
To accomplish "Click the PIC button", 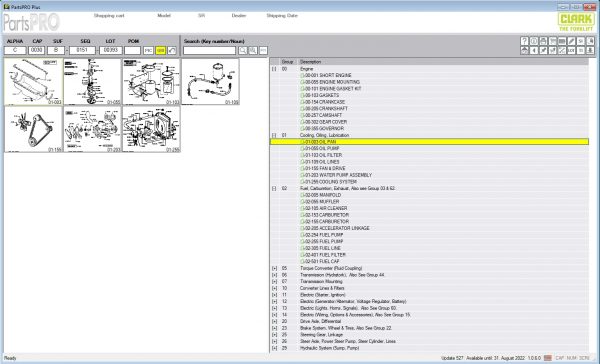I will click(x=148, y=51).
